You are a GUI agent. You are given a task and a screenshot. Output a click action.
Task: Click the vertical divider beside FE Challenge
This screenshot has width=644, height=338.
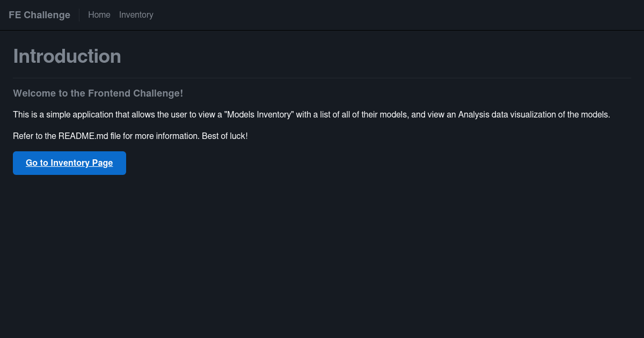point(79,15)
